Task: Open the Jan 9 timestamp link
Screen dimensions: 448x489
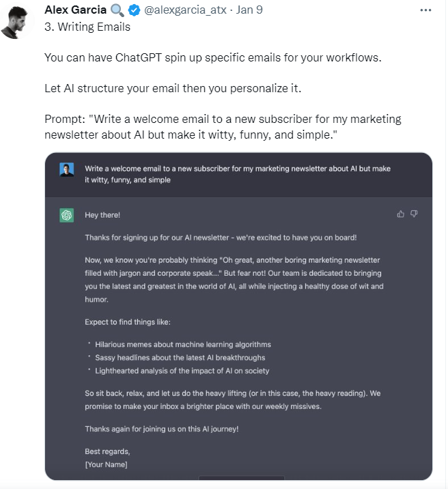Action: tap(251, 11)
